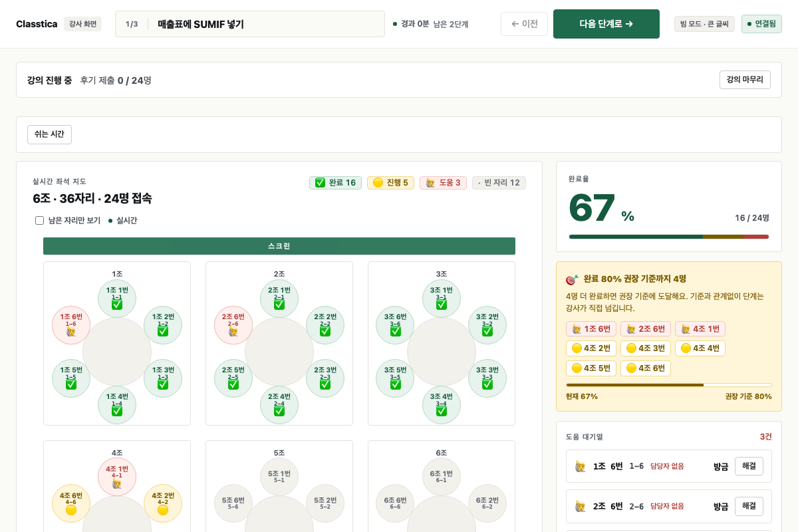Image resolution: width=798 pixels, height=532 pixels.
Task: Select seat 1조 4번
Action: pos(117,405)
